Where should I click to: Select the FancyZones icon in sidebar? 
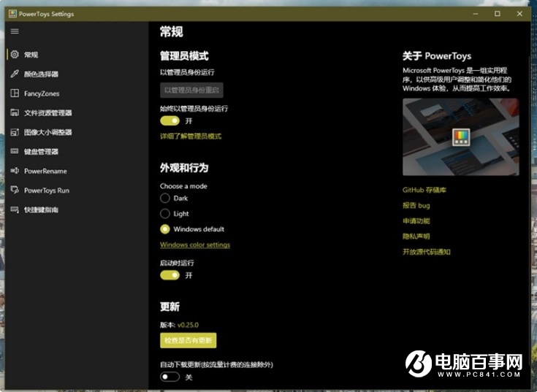pyautogui.click(x=15, y=93)
